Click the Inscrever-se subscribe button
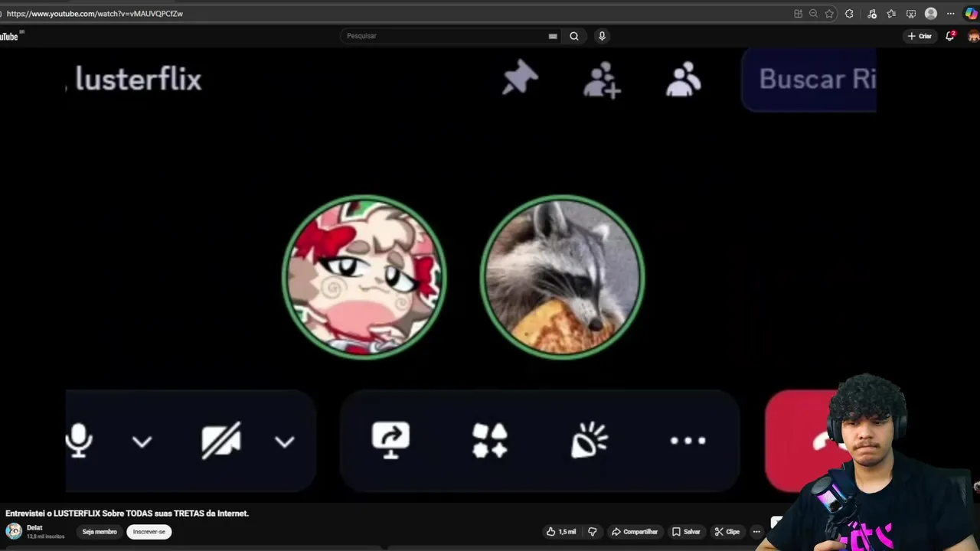The height and width of the screenshot is (551, 980). click(149, 532)
